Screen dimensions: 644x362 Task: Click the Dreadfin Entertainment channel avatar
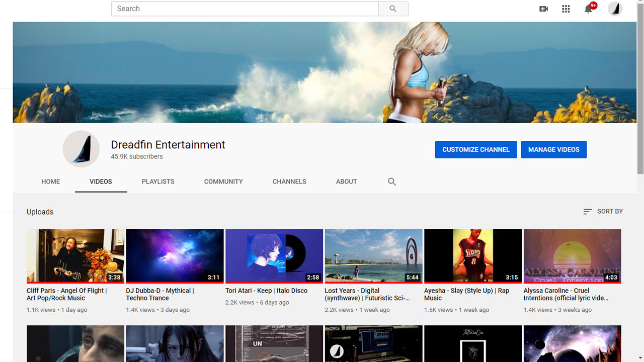click(81, 149)
